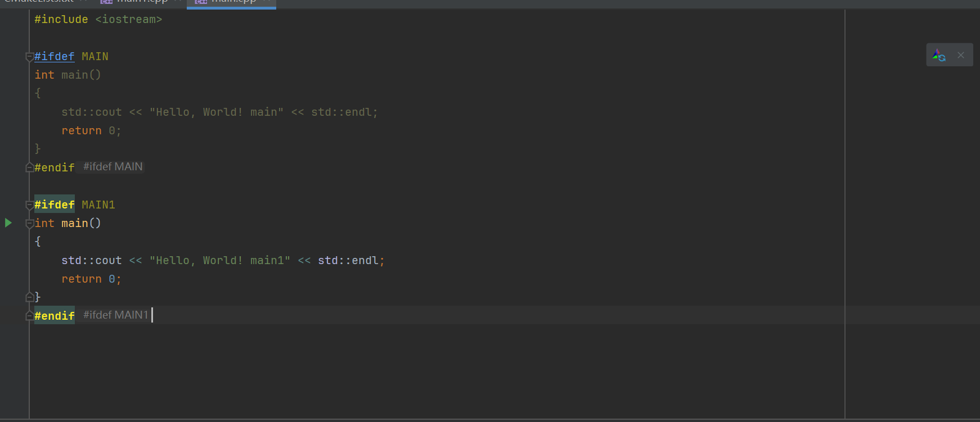Viewport: 980px width, 422px height.
Task: Click the "#ifdef MAIN1" inlay hint
Action: pyautogui.click(x=115, y=315)
